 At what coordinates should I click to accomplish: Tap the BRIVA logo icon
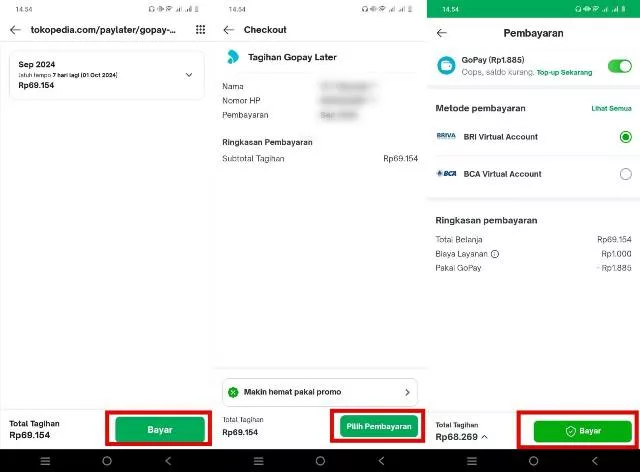[446, 136]
